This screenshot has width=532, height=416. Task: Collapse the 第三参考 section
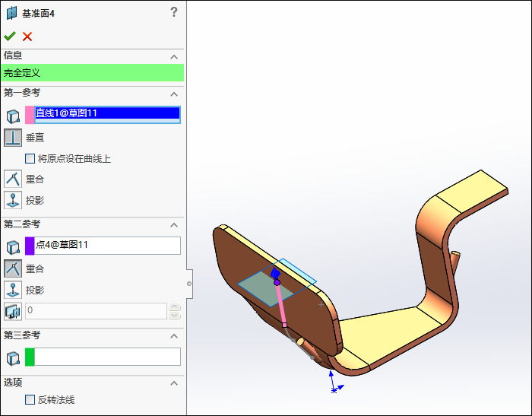[x=174, y=336]
